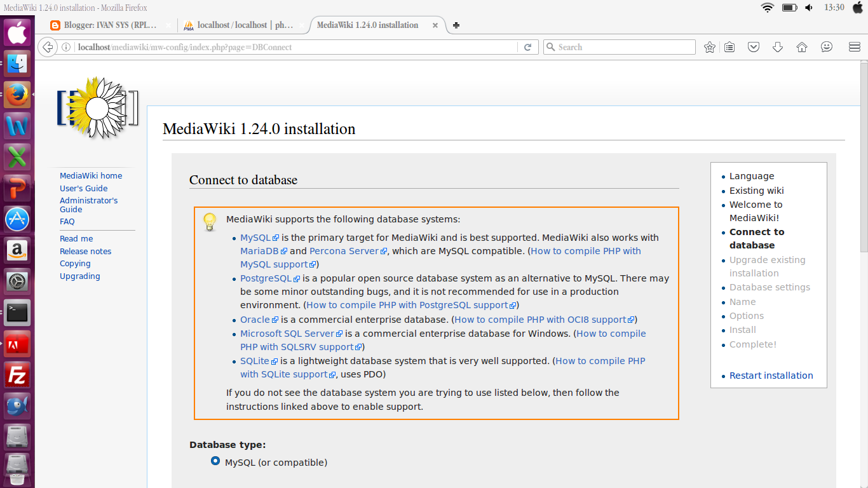Viewport: 868px width, 488px height.
Task: Follow the Microsoft SQL Server link
Action: [x=291, y=334]
